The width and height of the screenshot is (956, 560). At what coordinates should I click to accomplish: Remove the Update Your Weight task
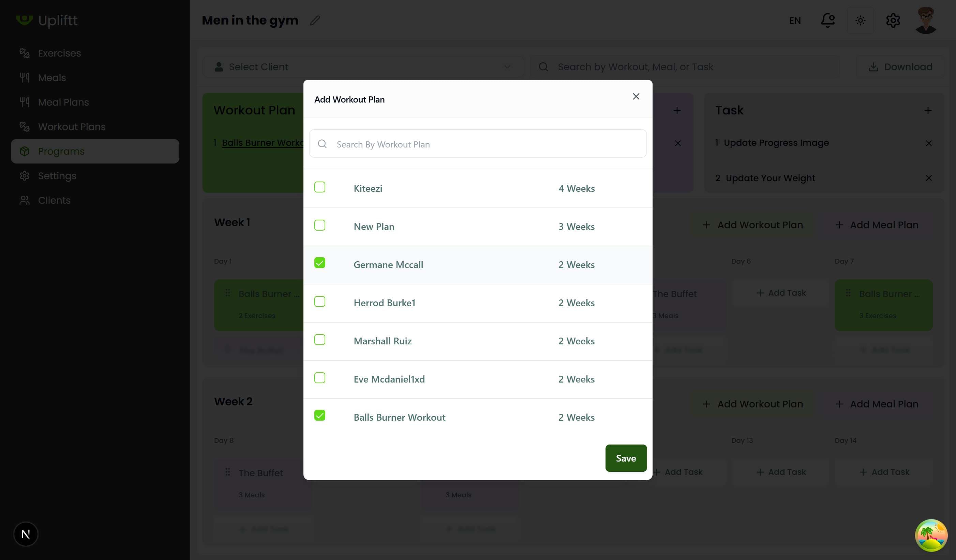[928, 178]
